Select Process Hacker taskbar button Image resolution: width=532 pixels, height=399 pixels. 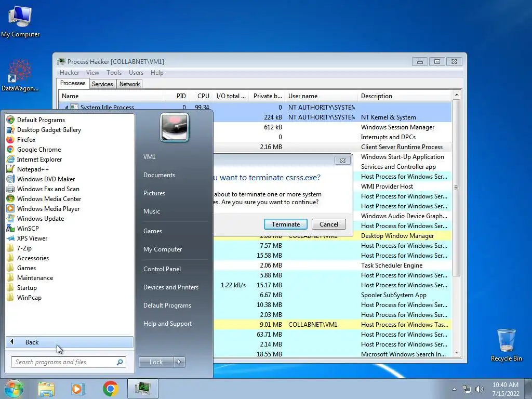tap(143, 389)
